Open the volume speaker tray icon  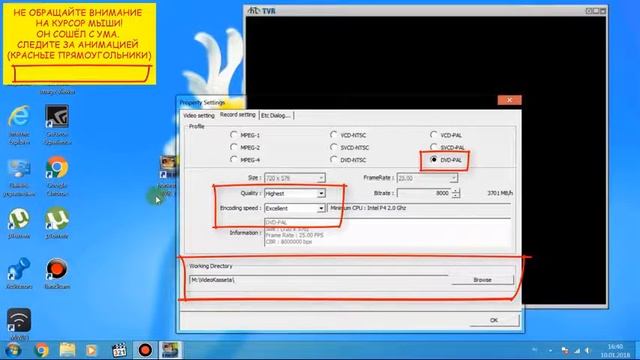coord(588,351)
